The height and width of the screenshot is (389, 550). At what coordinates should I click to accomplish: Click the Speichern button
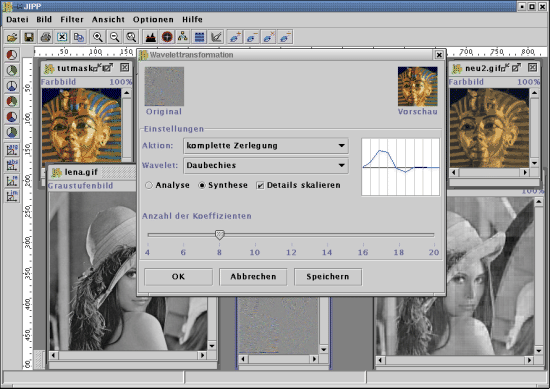pos(328,277)
